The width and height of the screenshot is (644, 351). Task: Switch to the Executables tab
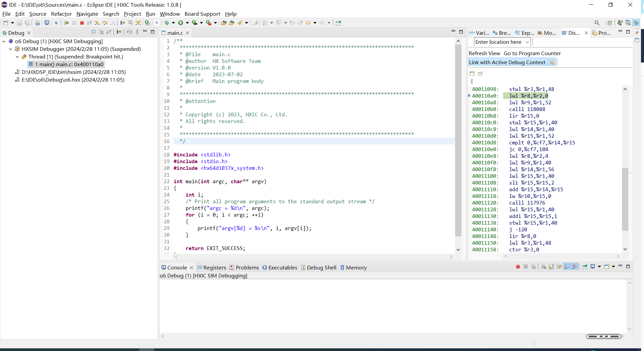click(x=280, y=267)
